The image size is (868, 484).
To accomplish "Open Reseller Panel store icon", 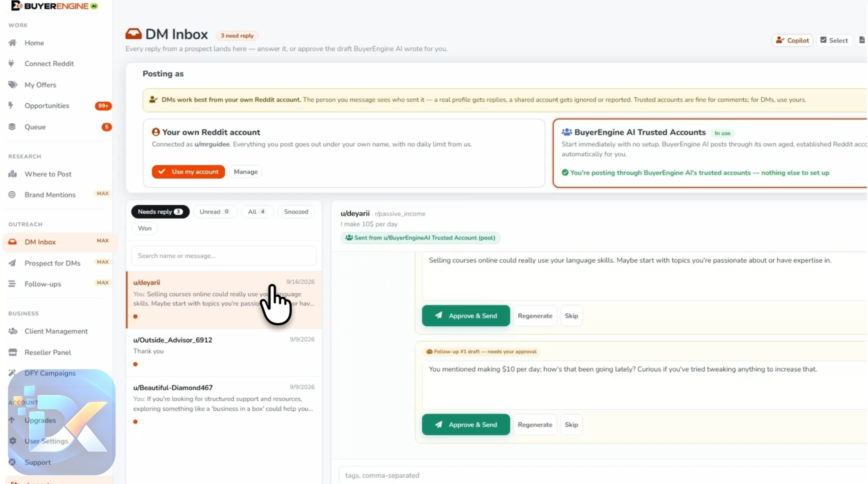I will click(13, 352).
